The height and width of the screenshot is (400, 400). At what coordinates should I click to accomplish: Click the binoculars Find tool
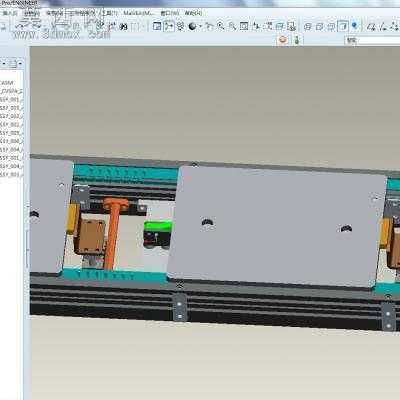[x=124, y=26]
